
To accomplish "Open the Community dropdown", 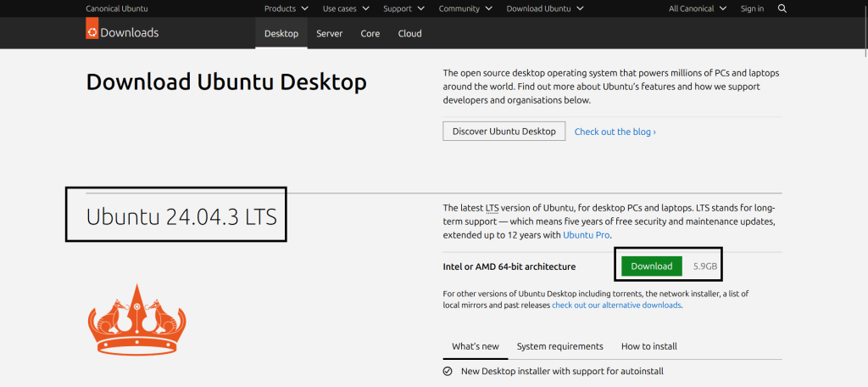I will point(465,8).
